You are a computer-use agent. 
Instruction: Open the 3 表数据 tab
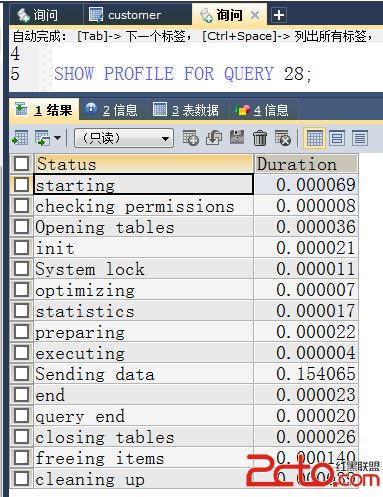(188, 110)
